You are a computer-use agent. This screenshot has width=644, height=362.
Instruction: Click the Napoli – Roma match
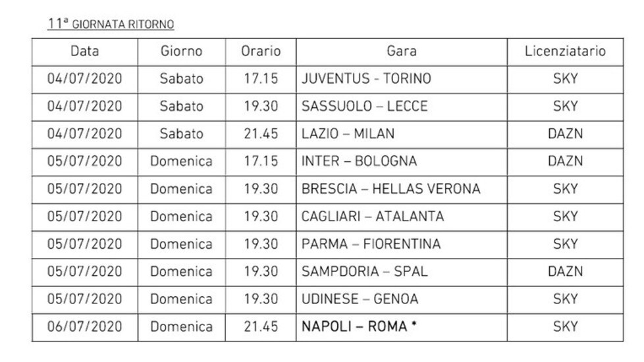point(359,326)
